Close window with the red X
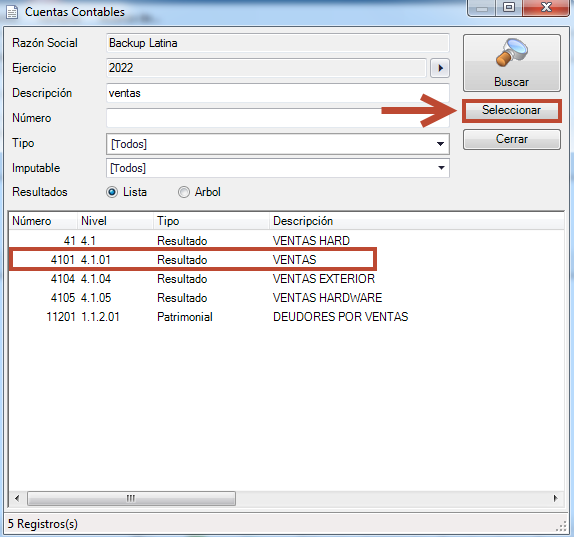Image resolution: width=574 pixels, height=537 pixels. click(x=546, y=7)
